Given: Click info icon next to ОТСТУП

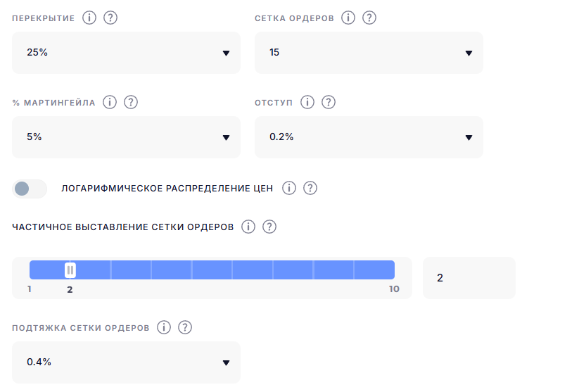Looking at the screenshot, I should click(x=307, y=102).
